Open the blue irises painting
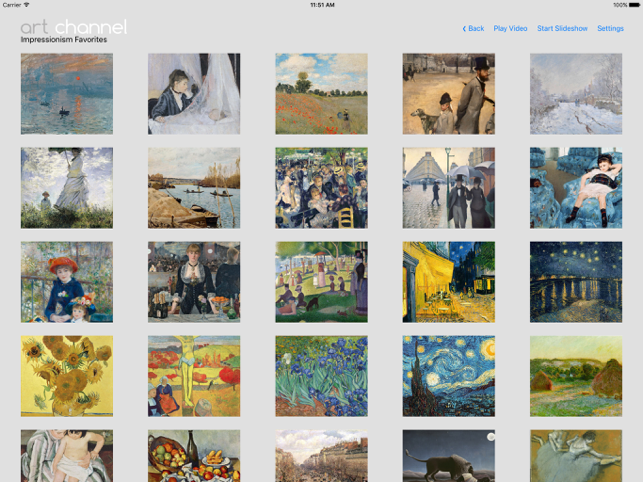The height and width of the screenshot is (482, 643). coord(322,376)
